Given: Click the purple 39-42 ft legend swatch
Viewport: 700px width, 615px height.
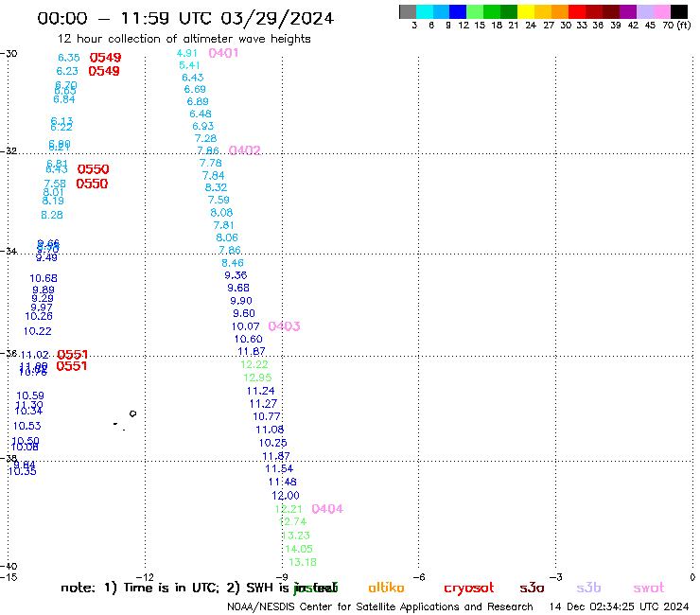Looking at the screenshot, I should pos(628,11).
